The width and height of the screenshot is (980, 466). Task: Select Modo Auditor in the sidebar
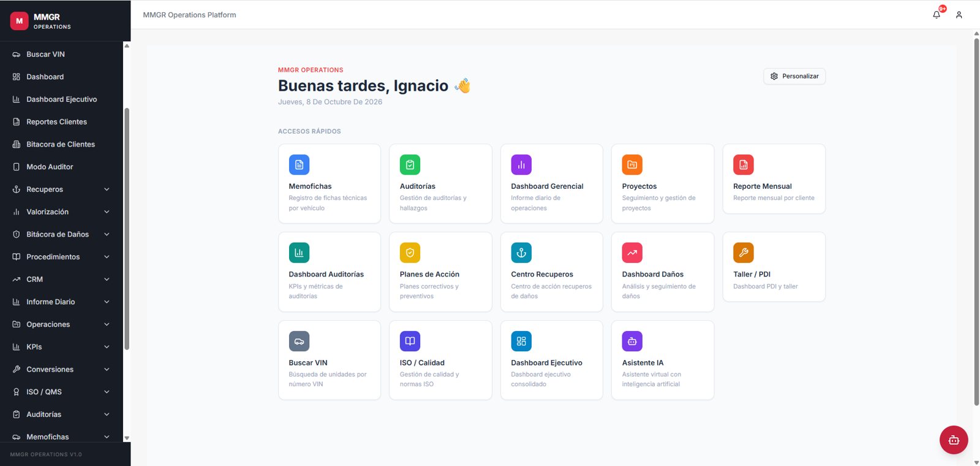(x=61, y=167)
